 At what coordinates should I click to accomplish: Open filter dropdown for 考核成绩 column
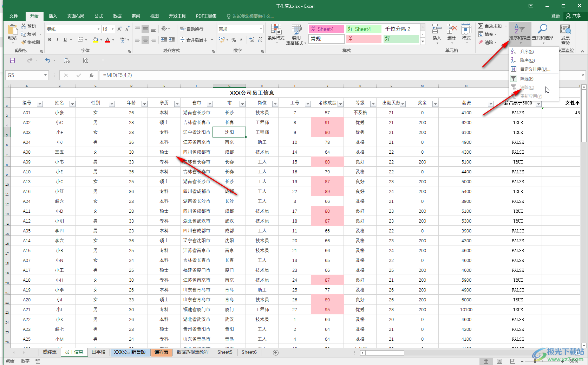pyautogui.click(x=340, y=104)
